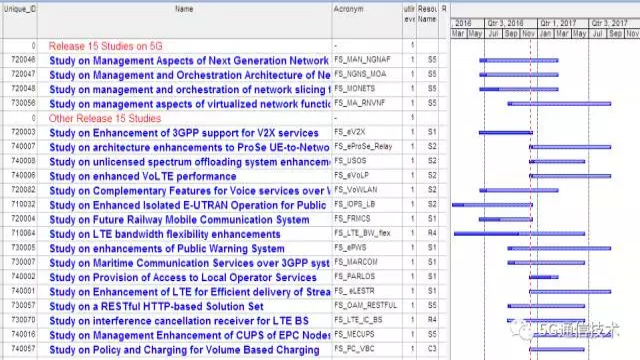Viewport: 640px width, 360px height.
Task: Open 'Study on Enhancement of 3GPP support for V2X services'
Action: 184,133
